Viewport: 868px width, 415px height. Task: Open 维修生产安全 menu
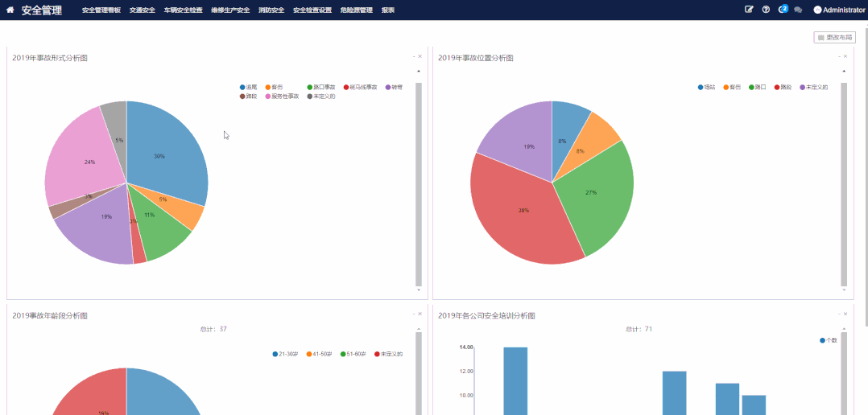(x=230, y=10)
